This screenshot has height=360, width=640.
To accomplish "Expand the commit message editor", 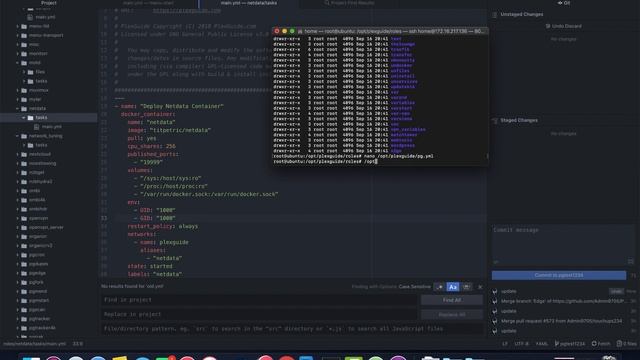I will point(631,261).
